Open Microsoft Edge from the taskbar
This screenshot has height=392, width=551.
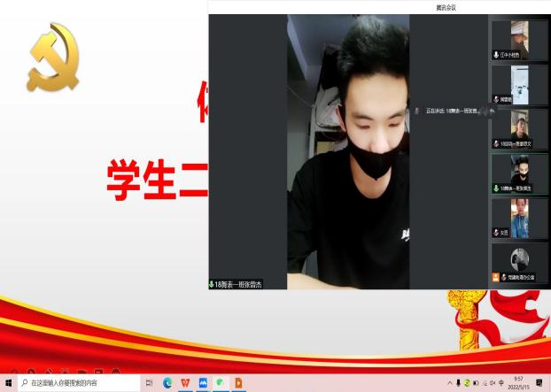pos(167,383)
